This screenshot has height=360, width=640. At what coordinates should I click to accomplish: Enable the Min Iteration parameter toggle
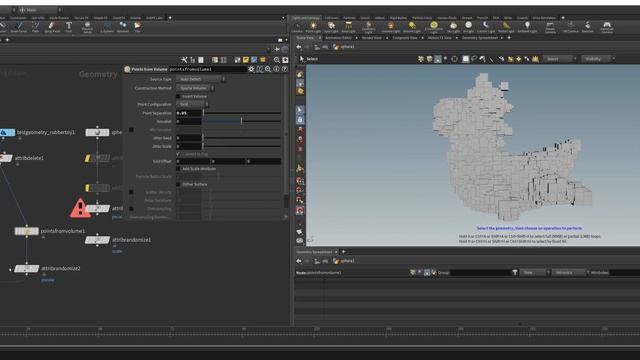131,130
